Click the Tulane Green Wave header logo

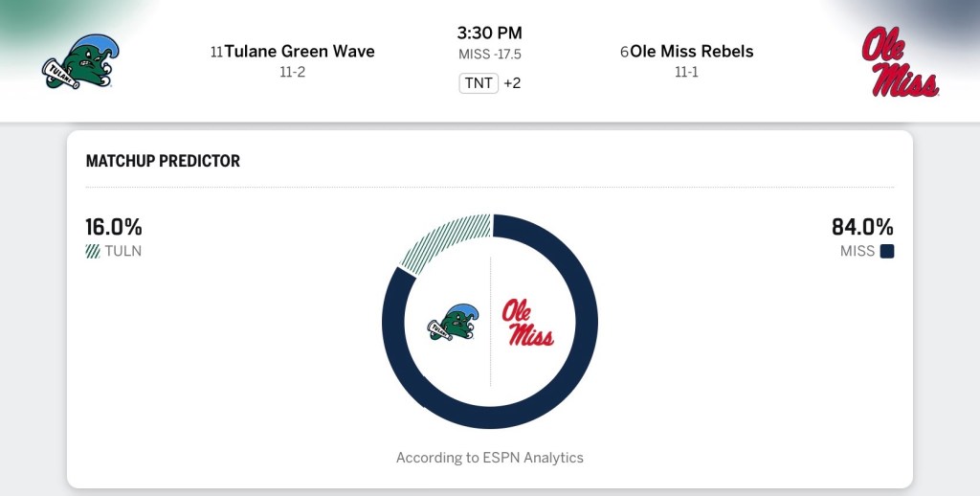click(78, 63)
